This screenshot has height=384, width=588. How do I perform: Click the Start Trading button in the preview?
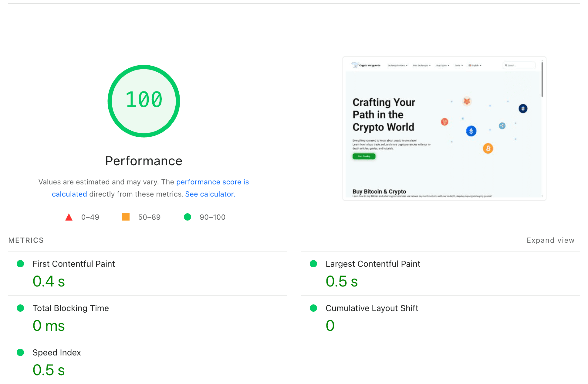364,156
